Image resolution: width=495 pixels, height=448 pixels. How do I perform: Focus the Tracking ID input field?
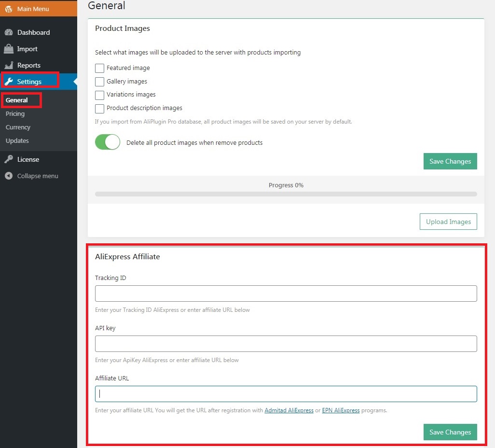pos(286,294)
